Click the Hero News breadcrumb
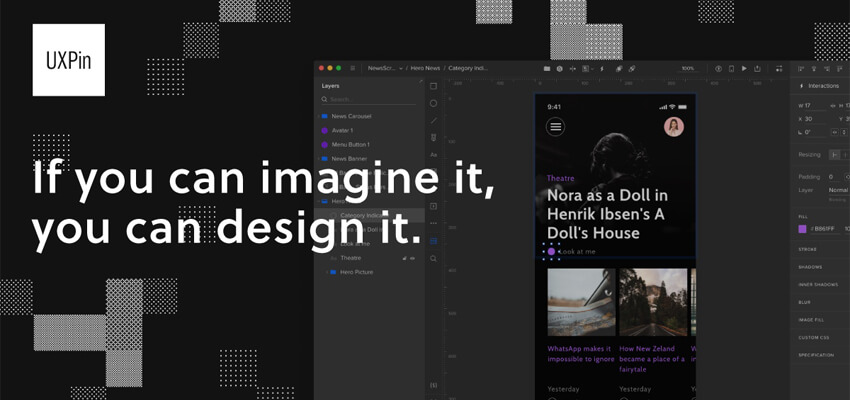The height and width of the screenshot is (400, 850). pos(425,68)
